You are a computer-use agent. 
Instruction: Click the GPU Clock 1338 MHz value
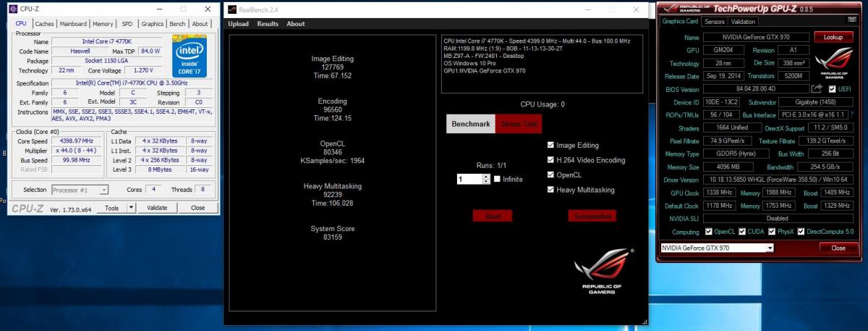tap(718, 193)
